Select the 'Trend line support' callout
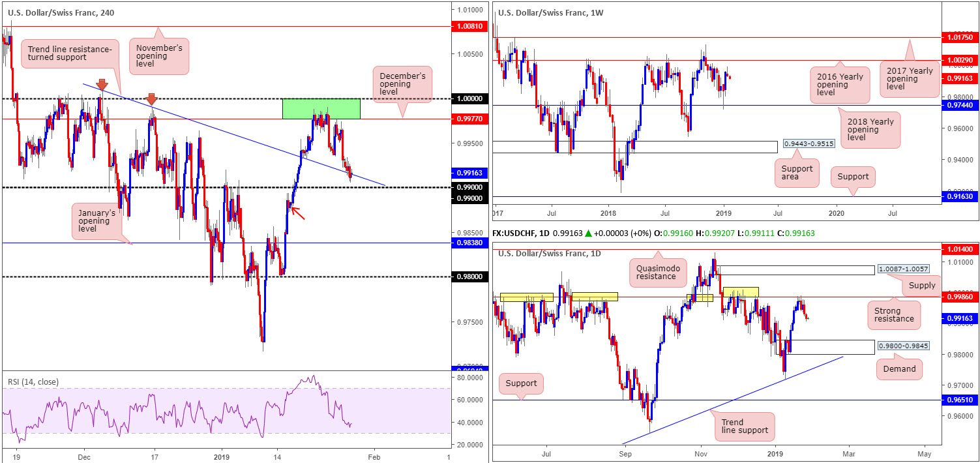Image resolution: width=980 pixels, height=463 pixels. click(x=745, y=427)
